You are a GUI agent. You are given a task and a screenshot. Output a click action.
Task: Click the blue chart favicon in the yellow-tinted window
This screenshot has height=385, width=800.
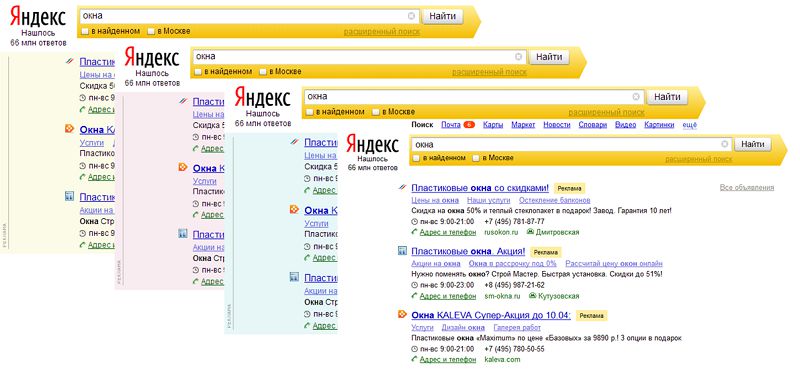(x=70, y=196)
